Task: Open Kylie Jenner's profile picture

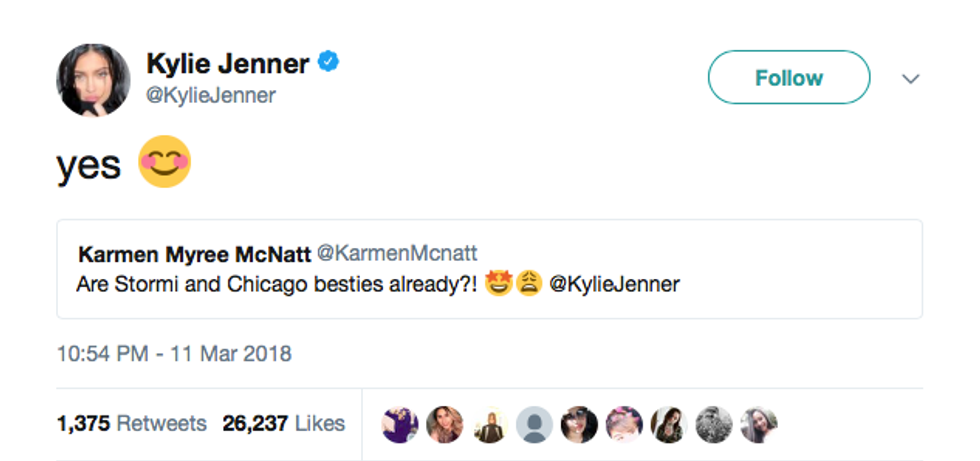Action: 94,79
